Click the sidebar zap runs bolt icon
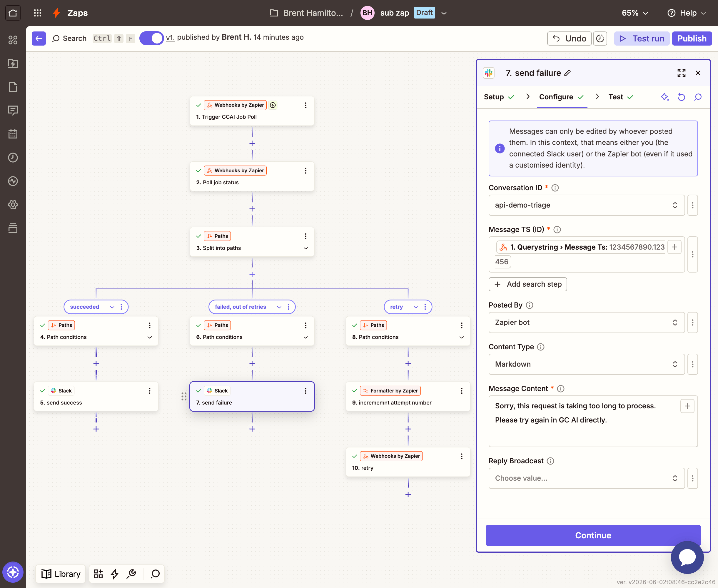The image size is (718, 588). pyautogui.click(x=13, y=63)
